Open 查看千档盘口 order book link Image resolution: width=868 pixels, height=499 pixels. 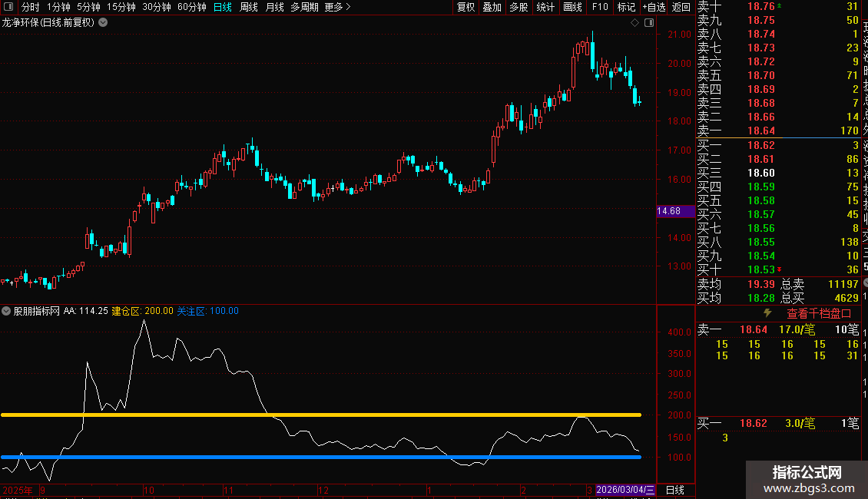coord(819,313)
